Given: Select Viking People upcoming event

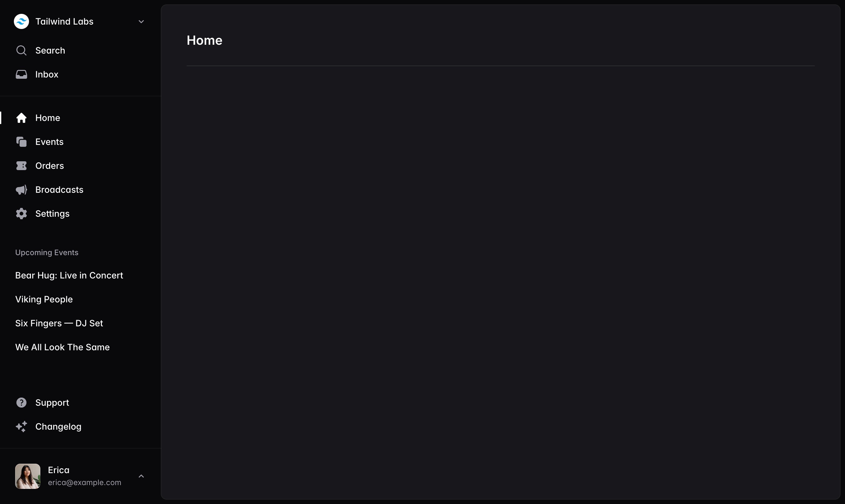Looking at the screenshot, I should (44, 299).
